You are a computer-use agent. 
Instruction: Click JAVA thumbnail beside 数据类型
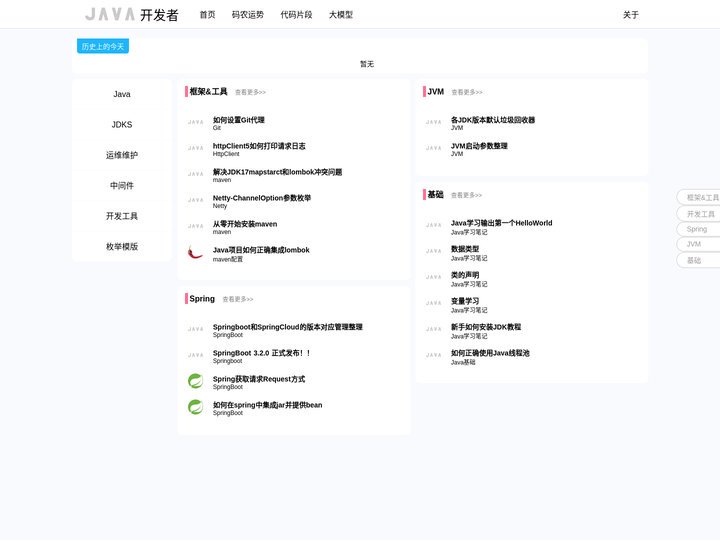433,251
